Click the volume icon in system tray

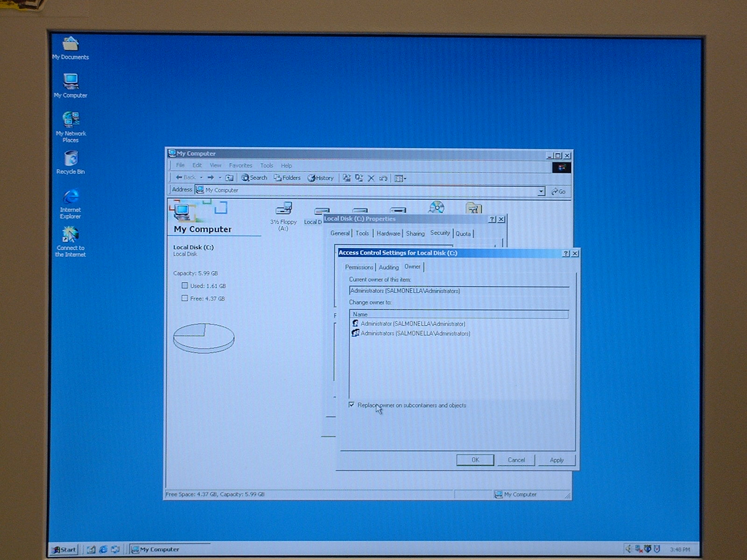[628, 549]
